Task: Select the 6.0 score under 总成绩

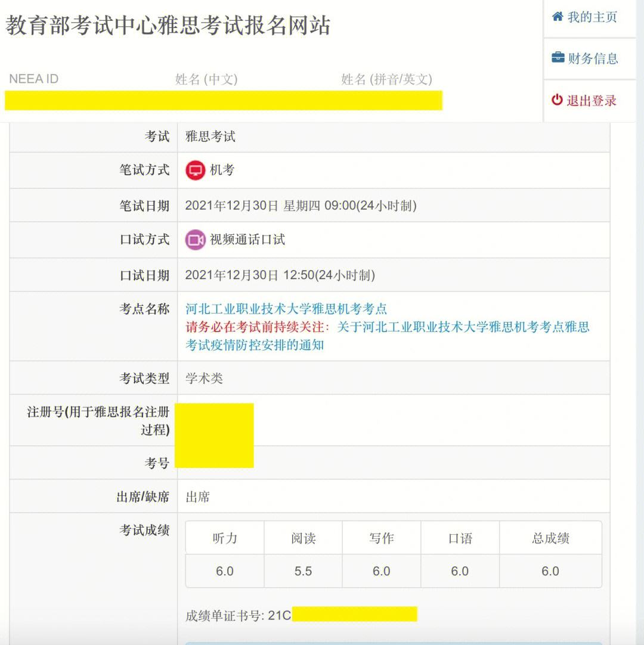Action: point(550,571)
